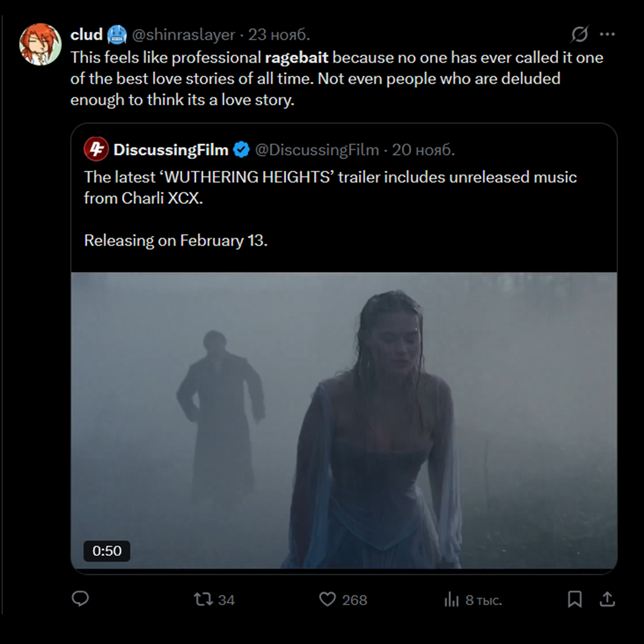Screen dimensions: 644x644
Task: Click the 0:50 video duration badge
Action: 107,550
